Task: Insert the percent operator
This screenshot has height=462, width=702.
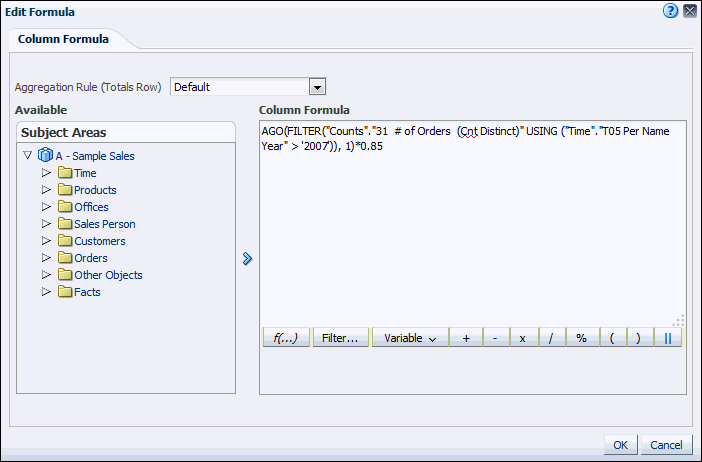Action: pyautogui.click(x=581, y=338)
